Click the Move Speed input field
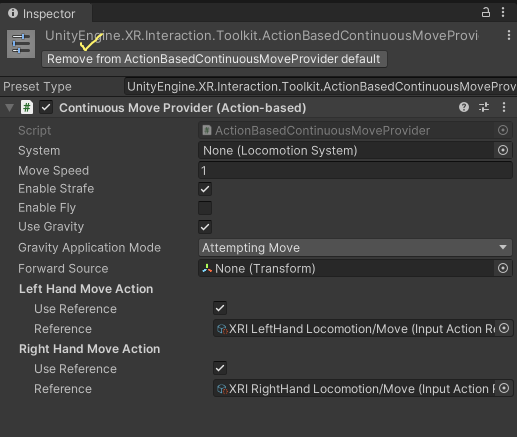This screenshot has width=517, height=437. pyautogui.click(x=355, y=170)
